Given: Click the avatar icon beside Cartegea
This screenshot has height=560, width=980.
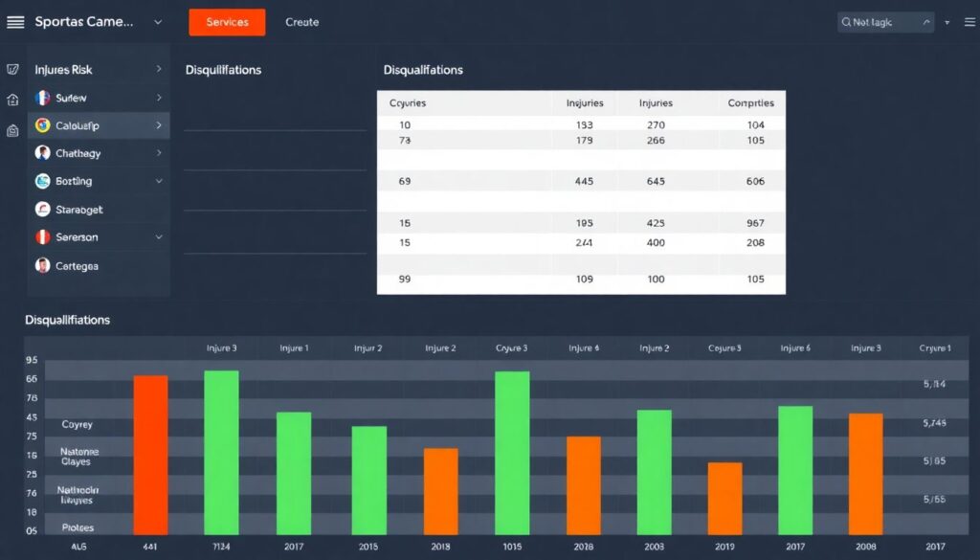Looking at the screenshot, I should click(42, 265).
